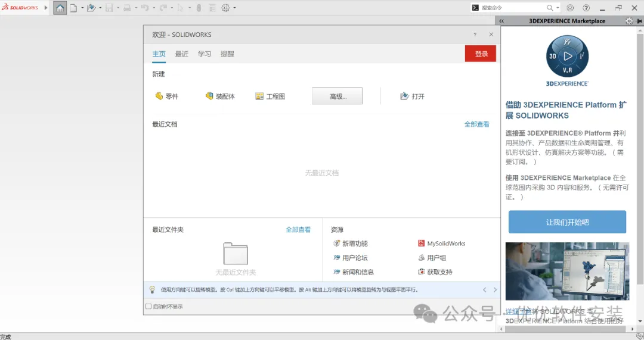The image size is (644, 340).
Task: Open User Forum (用户论坛) link
Action: click(x=351, y=258)
